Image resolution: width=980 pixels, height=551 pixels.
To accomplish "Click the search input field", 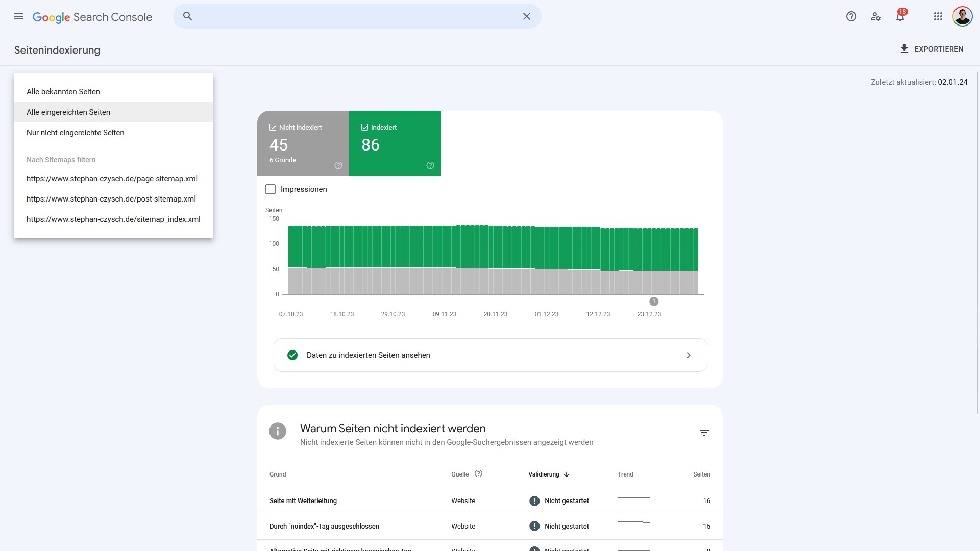I will click(357, 16).
